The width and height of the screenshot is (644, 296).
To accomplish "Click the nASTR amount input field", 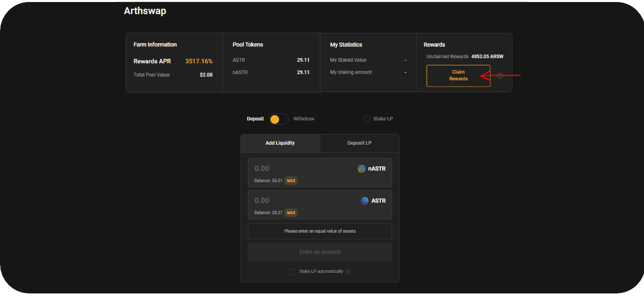I will (x=299, y=168).
